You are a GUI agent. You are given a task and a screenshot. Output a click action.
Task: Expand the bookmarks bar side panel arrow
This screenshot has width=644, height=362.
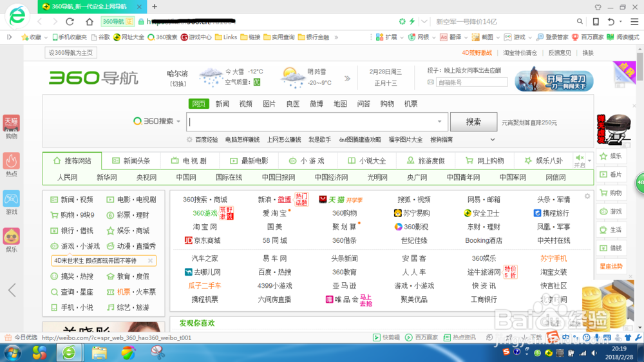click(x=9, y=37)
